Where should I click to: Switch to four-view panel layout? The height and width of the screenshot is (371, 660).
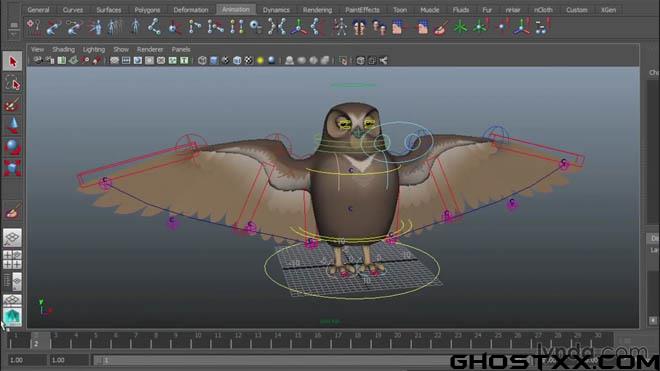(12, 259)
